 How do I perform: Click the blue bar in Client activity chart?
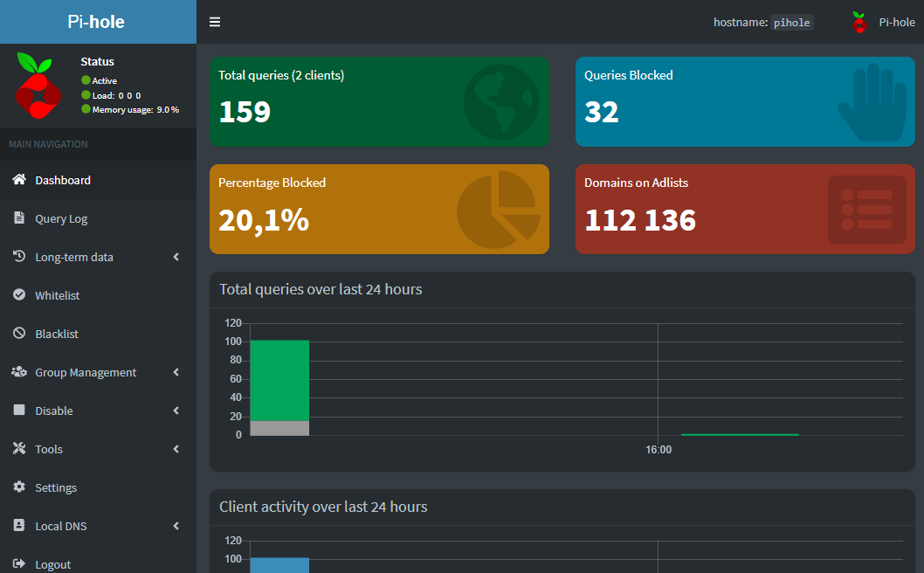(279, 565)
